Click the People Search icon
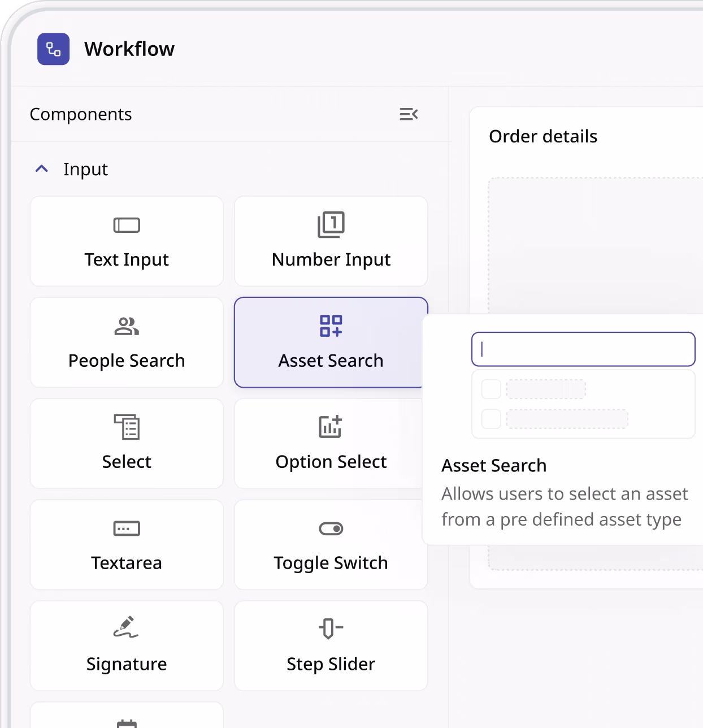The width and height of the screenshot is (703, 728). click(x=127, y=326)
